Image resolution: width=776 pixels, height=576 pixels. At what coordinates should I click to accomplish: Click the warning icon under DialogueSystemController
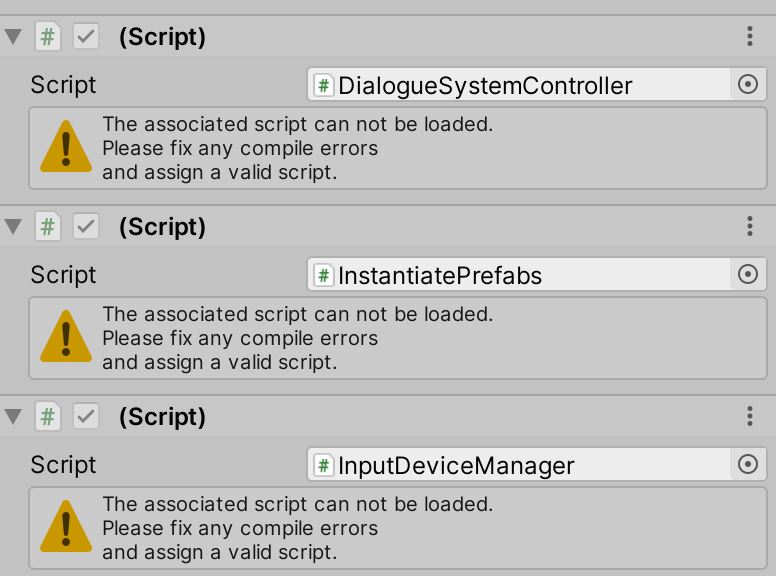(66, 147)
